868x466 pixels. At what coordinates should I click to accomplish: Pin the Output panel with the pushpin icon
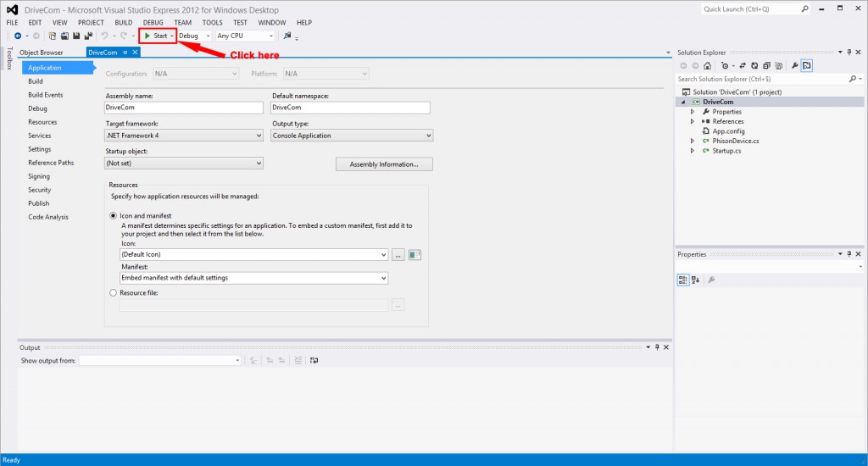click(657, 347)
